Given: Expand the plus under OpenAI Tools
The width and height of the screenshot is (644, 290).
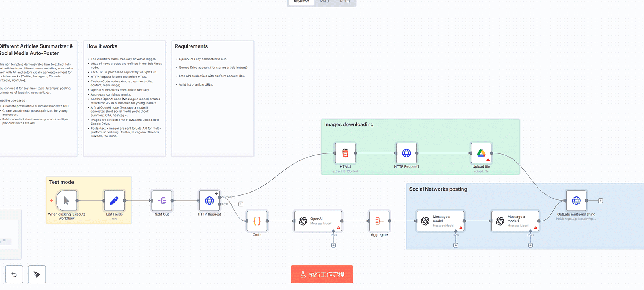Looking at the screenshot, I should pos(333,246).
